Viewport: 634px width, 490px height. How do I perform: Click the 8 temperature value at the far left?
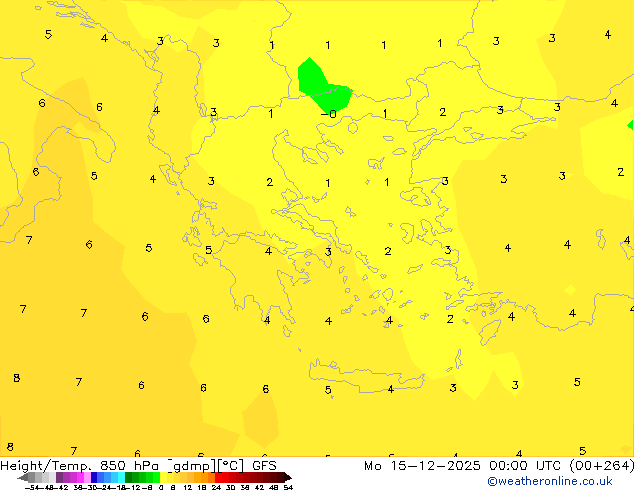tap(16, 378)
